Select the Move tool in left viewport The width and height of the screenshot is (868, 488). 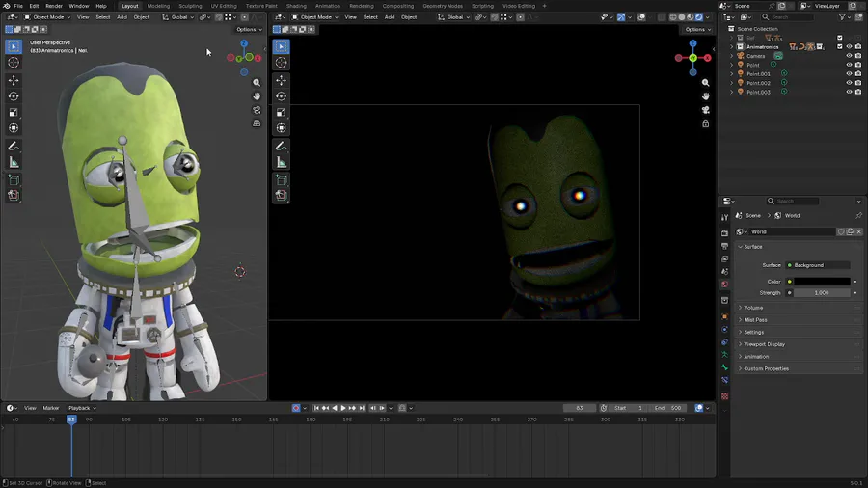14,80
